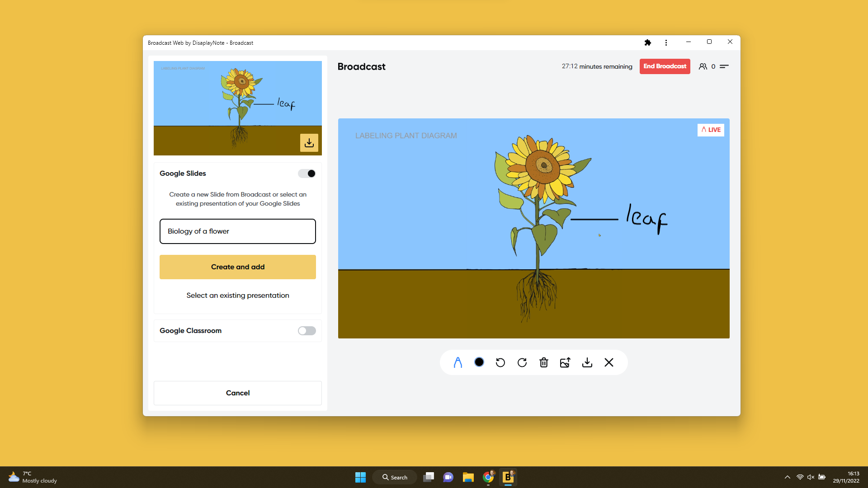The height and width of the screenshot is (488, 868).
Task: Download the annotated broadcast snapshot
Action: pyautogui.click(x=587, y=362)
